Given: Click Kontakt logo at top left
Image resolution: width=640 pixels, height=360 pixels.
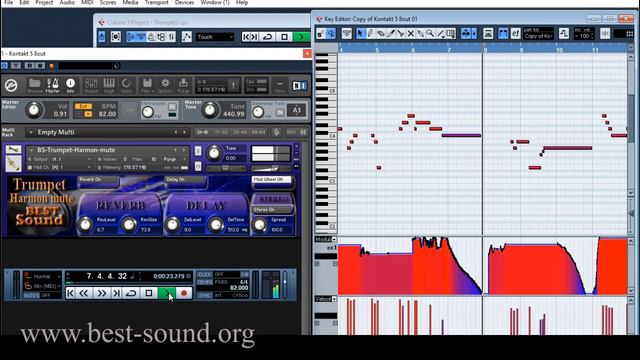Looking at the screenshot, I should [x=11, y=85].
